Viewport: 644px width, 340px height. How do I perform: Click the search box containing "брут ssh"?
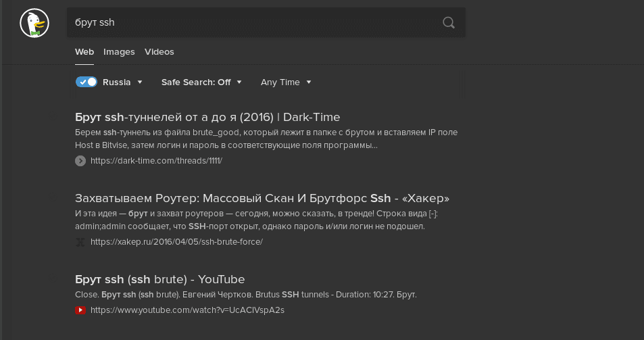266,22
